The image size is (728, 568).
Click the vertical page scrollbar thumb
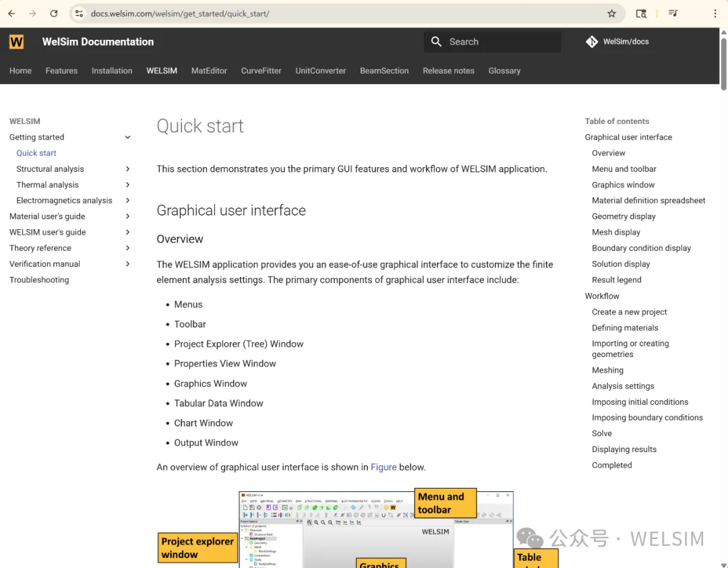(723, 63)
